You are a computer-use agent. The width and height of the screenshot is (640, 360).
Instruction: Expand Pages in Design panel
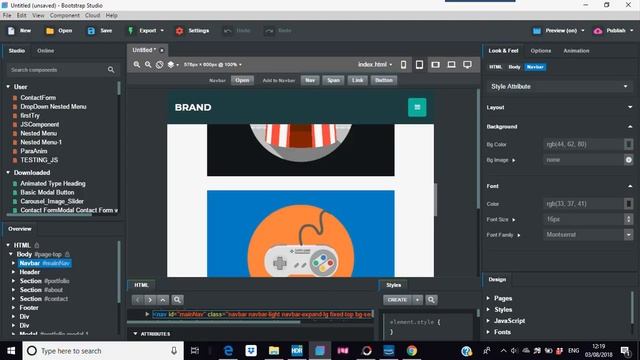click(x=489, y=298)
